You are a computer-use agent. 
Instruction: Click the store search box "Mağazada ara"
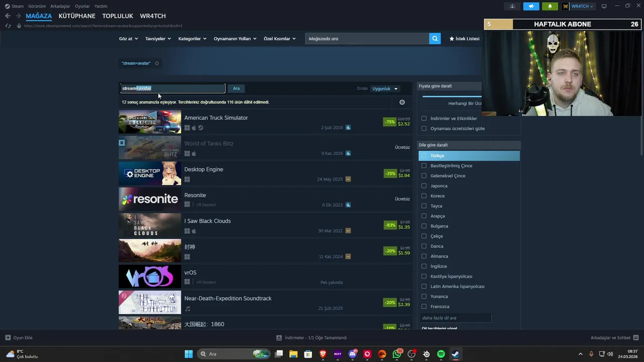[x=367, y=39]
